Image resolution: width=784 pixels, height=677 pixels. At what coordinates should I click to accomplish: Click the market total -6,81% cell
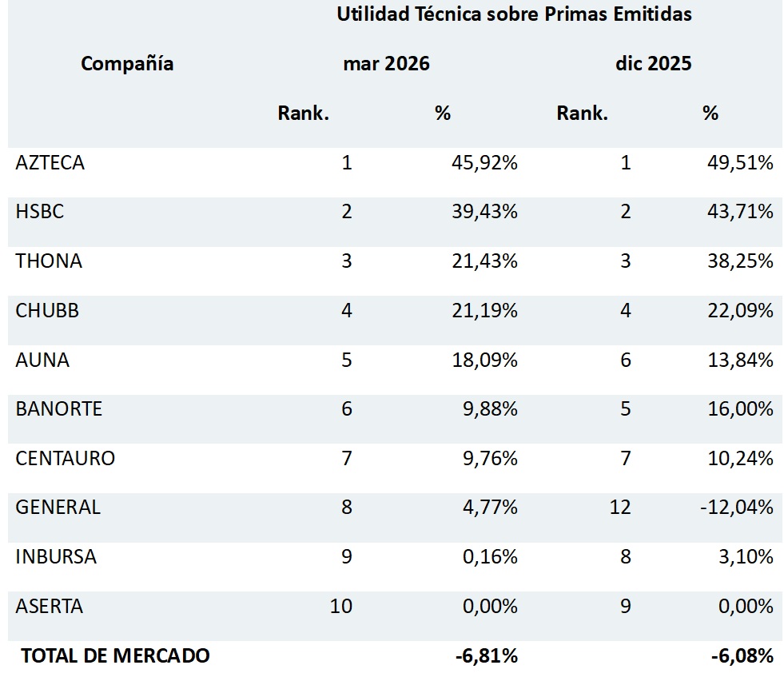[487, 656]
